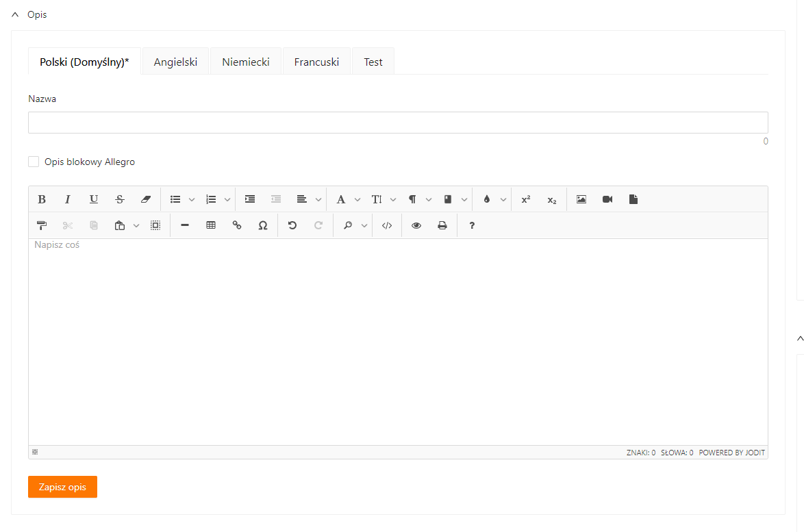Insert a table into the description
The image size is (804, 532).
211,225
